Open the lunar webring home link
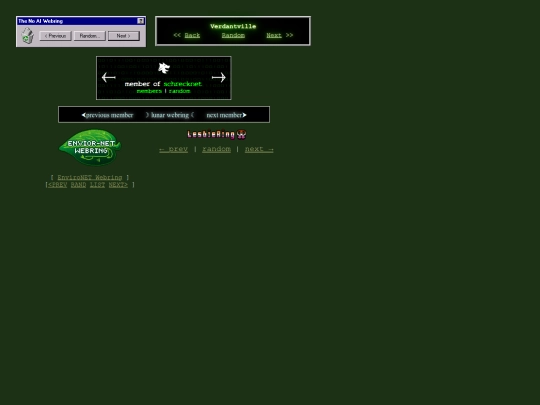The image size is (540, 405). pyautogui.click(x=170, y=115)
